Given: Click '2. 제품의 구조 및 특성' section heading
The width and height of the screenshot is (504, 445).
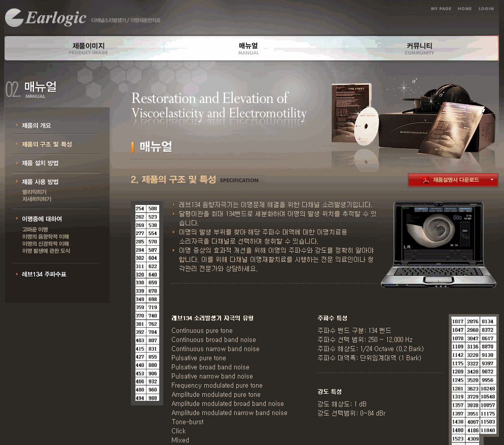Looking at the screenshot, I should (173, 180).
